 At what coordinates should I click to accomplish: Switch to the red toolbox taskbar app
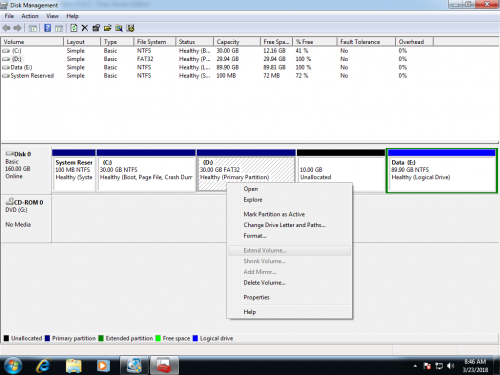pyautogui.click(x=164, y=365)
